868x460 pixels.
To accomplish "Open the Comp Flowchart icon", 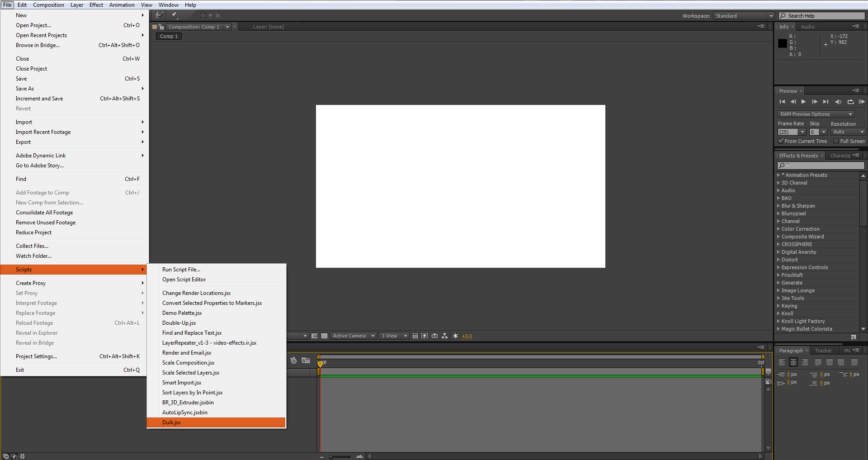I will click(445, 336).
